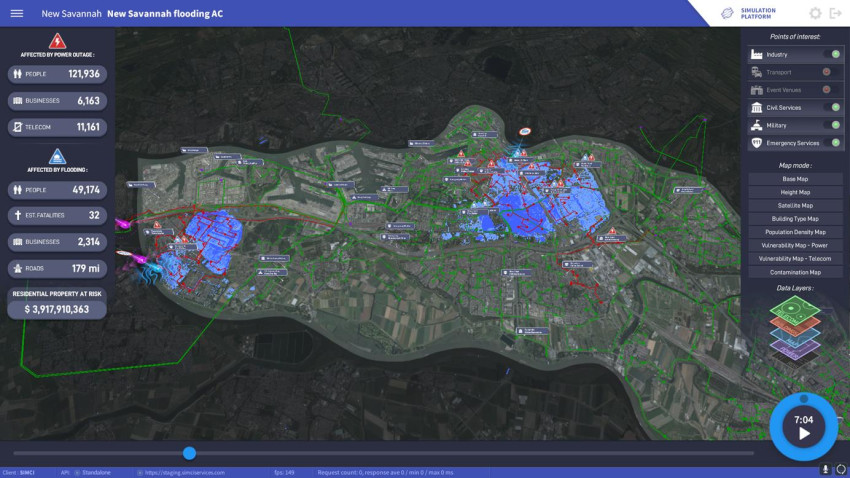This screenshot has width=850, height=478.
Task: Click the timeline slider handle
Action: (x=189, y=453)
